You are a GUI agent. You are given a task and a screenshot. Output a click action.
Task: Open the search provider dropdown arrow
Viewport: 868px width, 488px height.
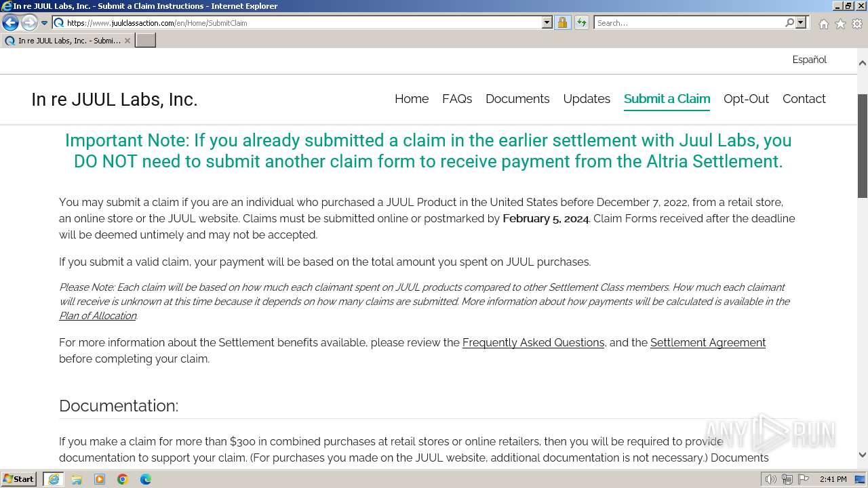click(801, 23)
